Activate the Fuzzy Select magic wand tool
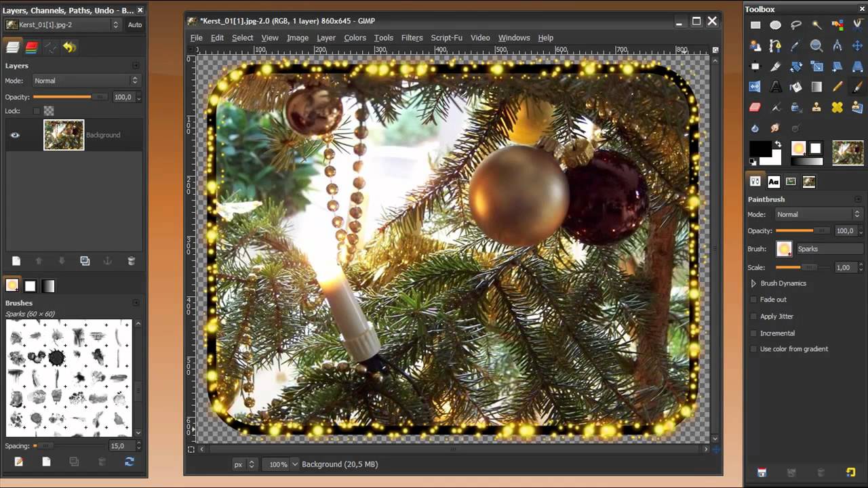This screenshot has height=488, width=868. point(816,25)
